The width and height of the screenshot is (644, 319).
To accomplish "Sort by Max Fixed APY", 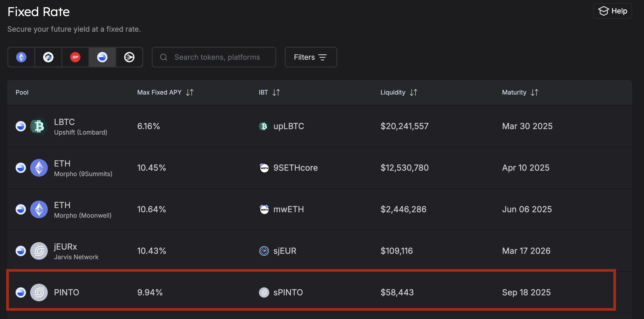I will [x=190, y=92].
